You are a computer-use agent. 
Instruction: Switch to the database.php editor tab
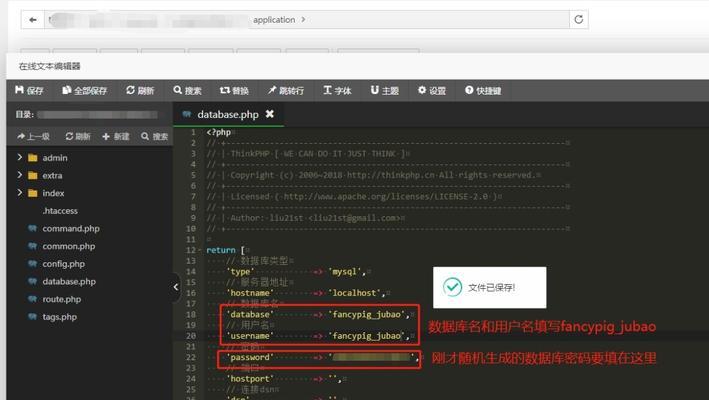[x=228, y=114]
